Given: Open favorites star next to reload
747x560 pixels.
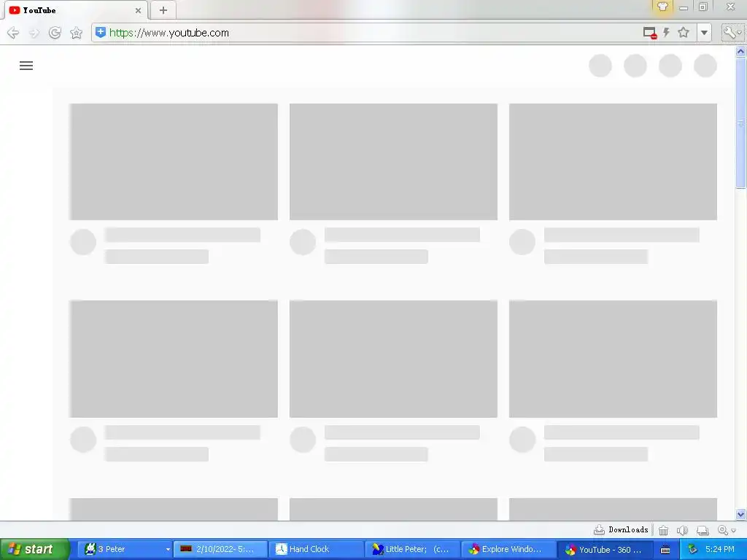Looking at the screenshot, I should click(x=76, y=33).
